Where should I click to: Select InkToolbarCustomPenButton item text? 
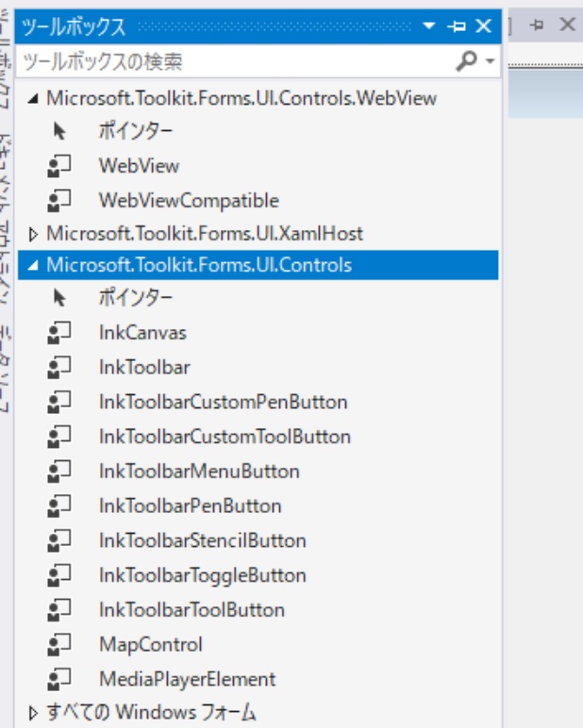coord(223,402)
